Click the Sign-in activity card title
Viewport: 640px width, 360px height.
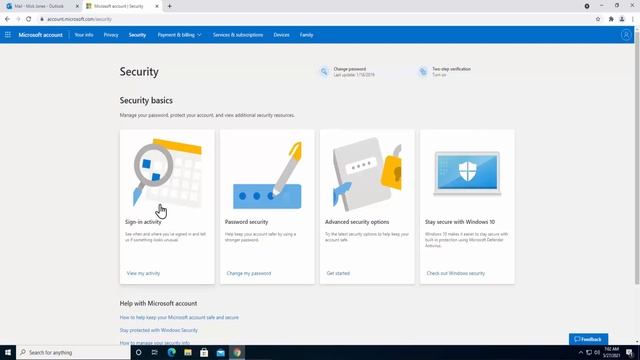(143, 222)
